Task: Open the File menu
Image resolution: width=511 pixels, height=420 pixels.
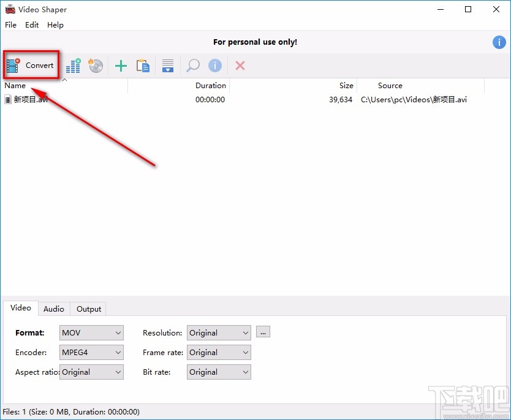Action: (11, 25)
